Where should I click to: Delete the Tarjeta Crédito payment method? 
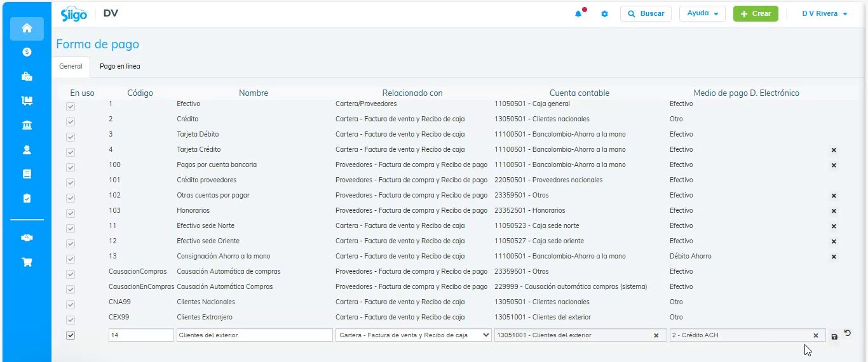834,150
